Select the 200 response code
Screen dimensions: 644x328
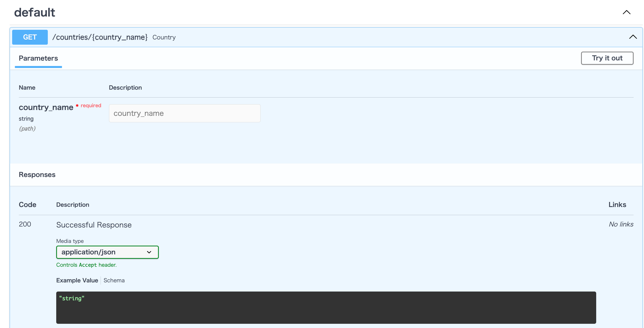(25, 224)
